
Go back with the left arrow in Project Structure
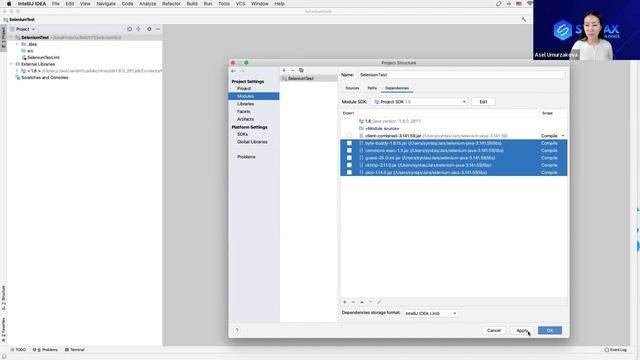[x=233, y=71]
